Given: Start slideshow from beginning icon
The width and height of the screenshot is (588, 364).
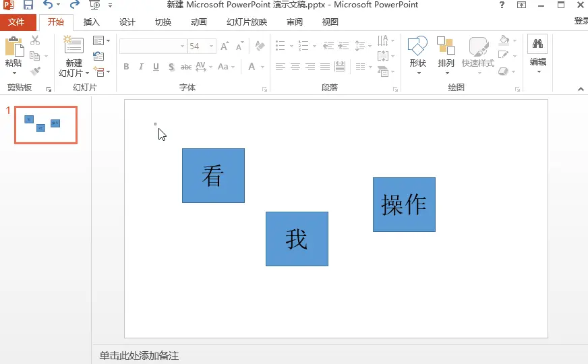Looking at the screenshot, I should pyautogui.click(x=95, y=5).
